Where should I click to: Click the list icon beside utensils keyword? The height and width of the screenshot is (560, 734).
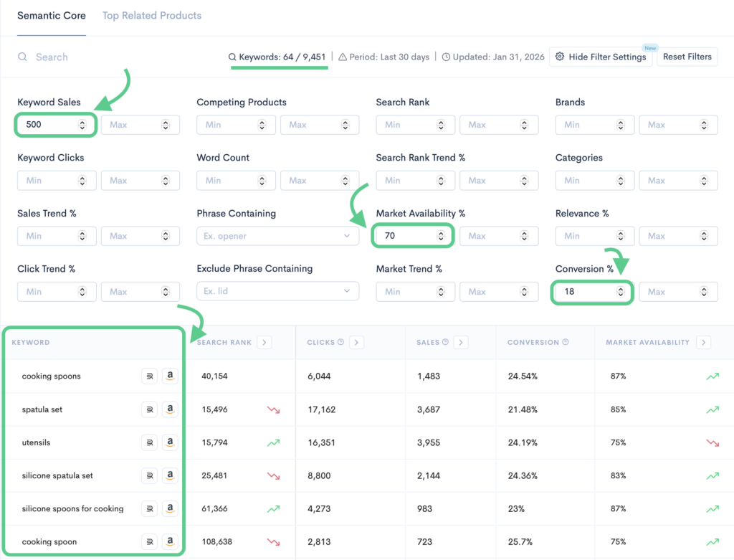(x=149, y=442)
